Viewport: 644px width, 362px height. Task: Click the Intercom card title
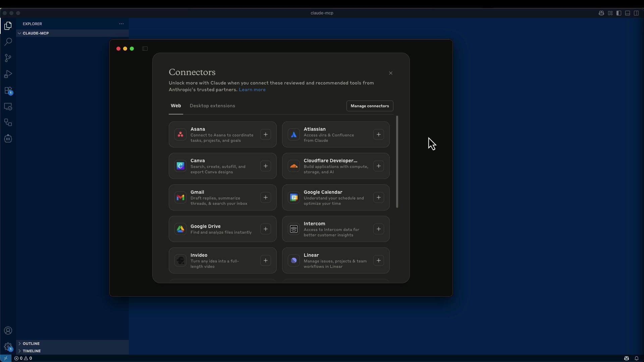[x=314, y=224]
